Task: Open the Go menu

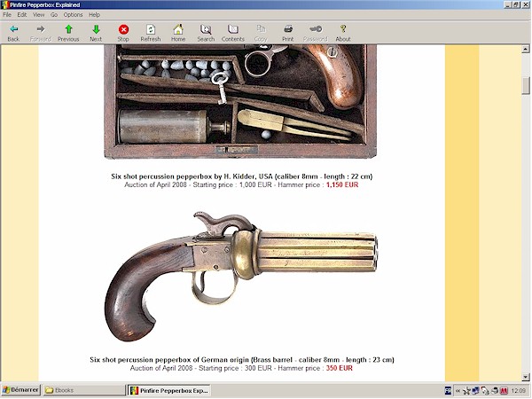Action: tap(54, 14)
